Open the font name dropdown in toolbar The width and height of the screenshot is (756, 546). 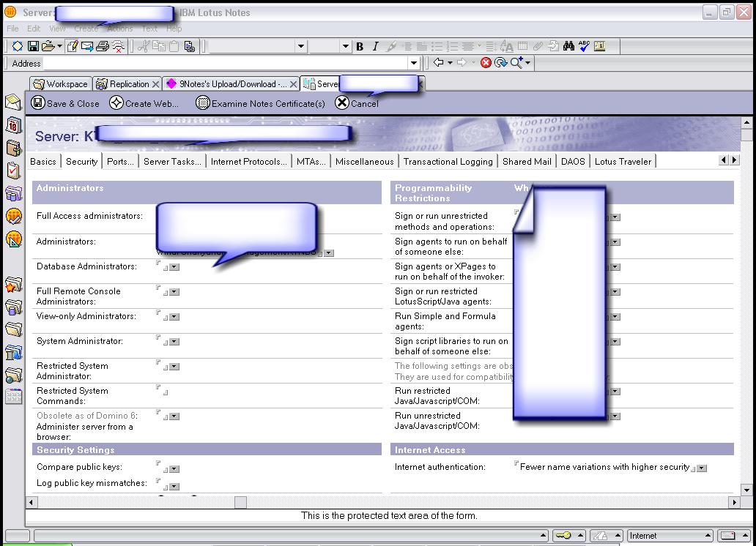[301, 47]
